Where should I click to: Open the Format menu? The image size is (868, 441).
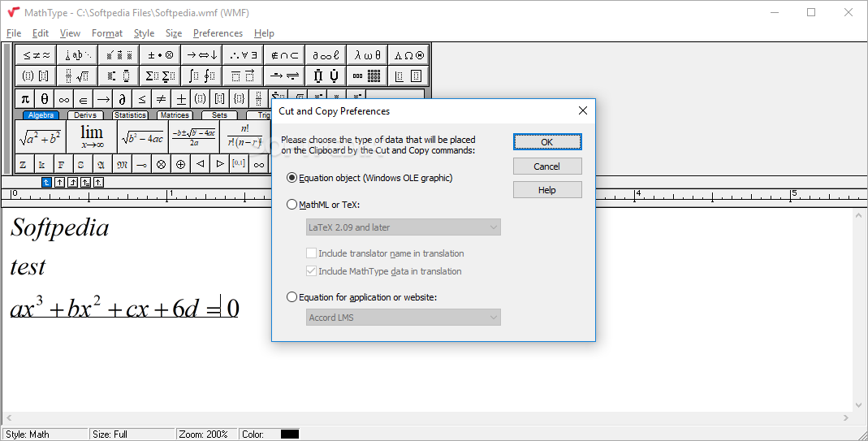(107, 33)
